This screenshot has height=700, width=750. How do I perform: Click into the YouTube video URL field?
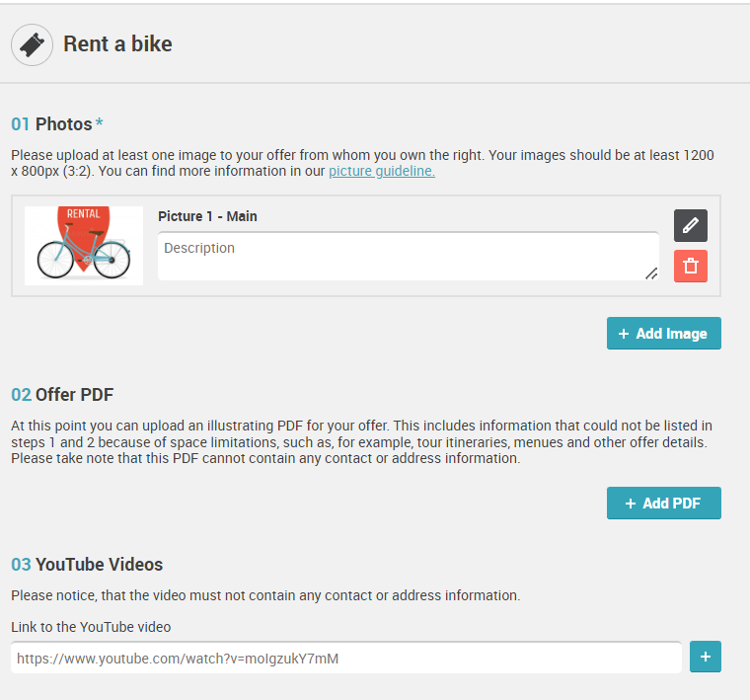[x=346, y=658]
